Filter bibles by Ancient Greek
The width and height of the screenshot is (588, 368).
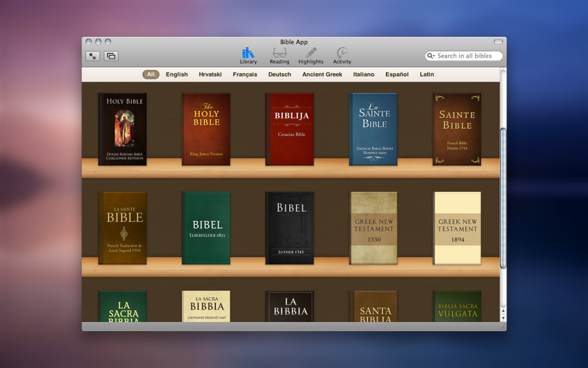click(x=322, y=74)
